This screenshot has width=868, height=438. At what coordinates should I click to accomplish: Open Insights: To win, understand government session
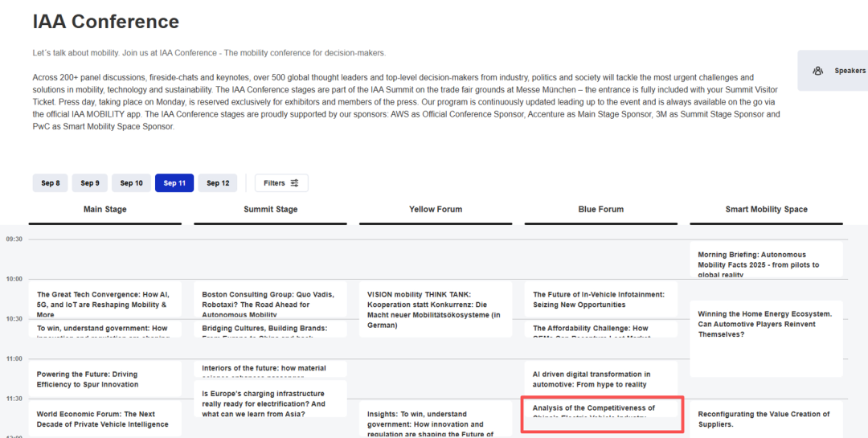(x=436, y=420)
